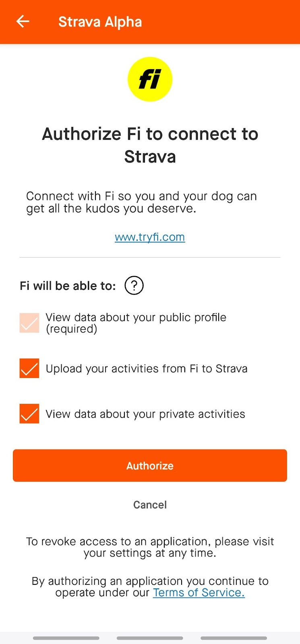
Task: Click the Fi will be able to label
Action: (x=68, y=286)
